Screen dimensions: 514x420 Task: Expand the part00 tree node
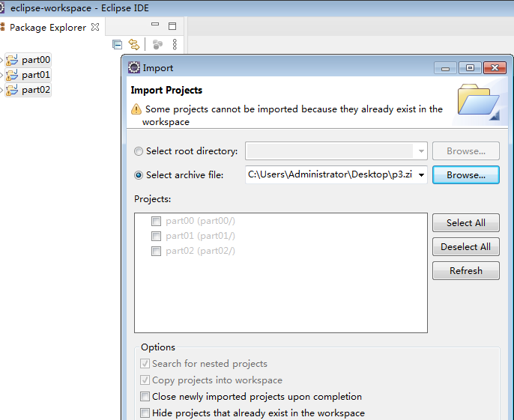tap(1, 60)
